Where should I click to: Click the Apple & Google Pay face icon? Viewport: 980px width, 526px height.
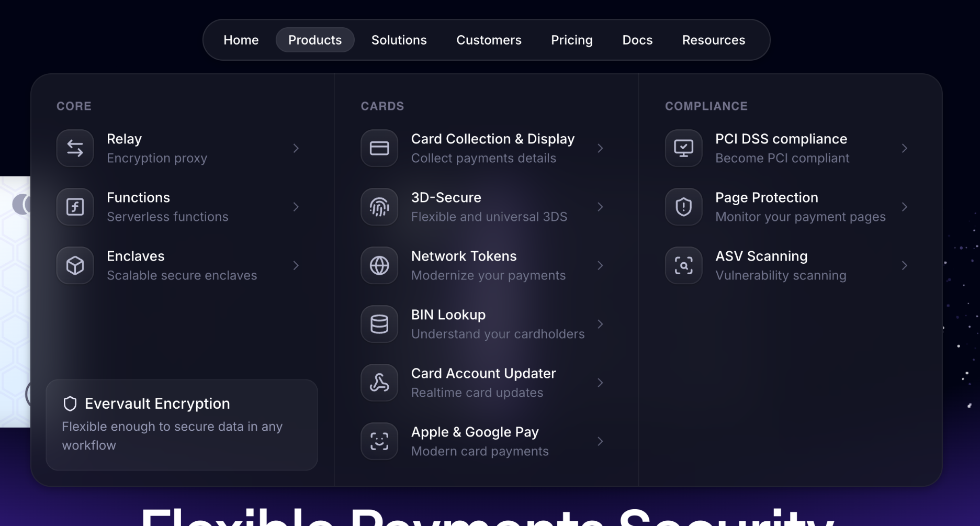[x=379, y=441]
